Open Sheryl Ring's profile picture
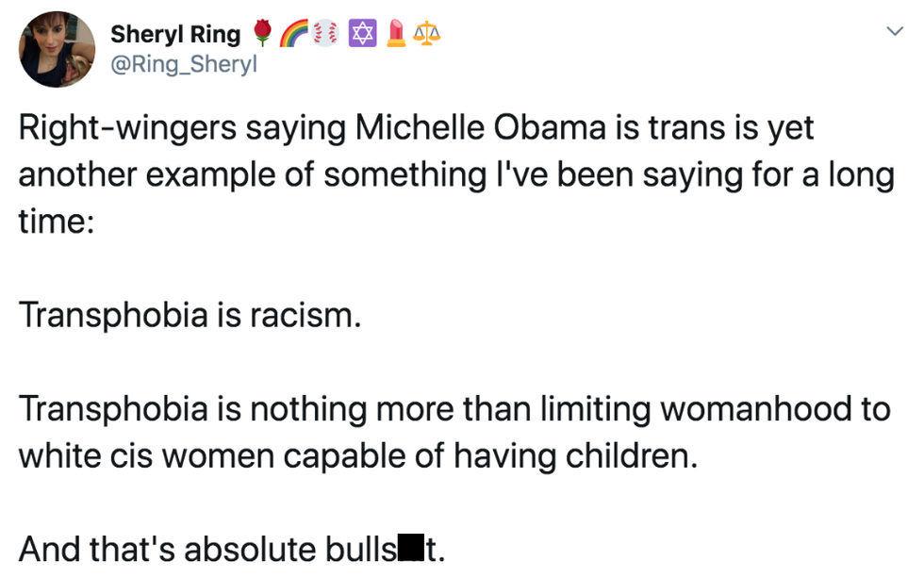This screenshot has height=577, width=924. point(58,50)
